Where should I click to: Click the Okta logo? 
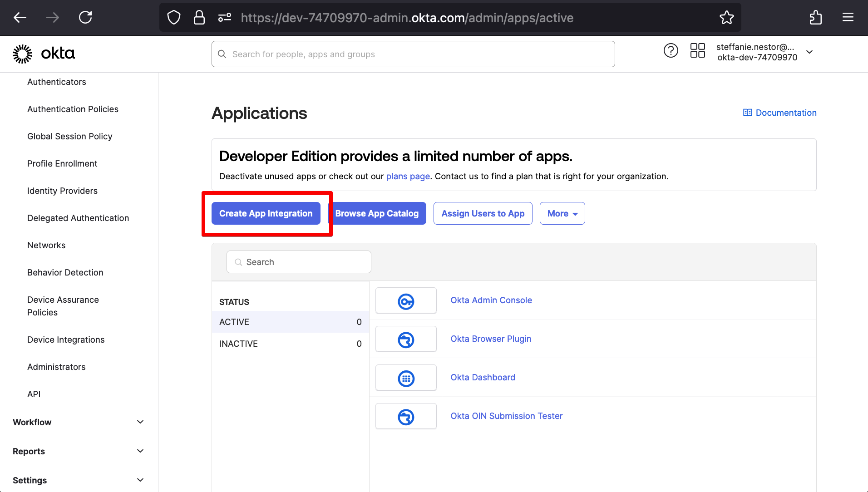[44, 54]
